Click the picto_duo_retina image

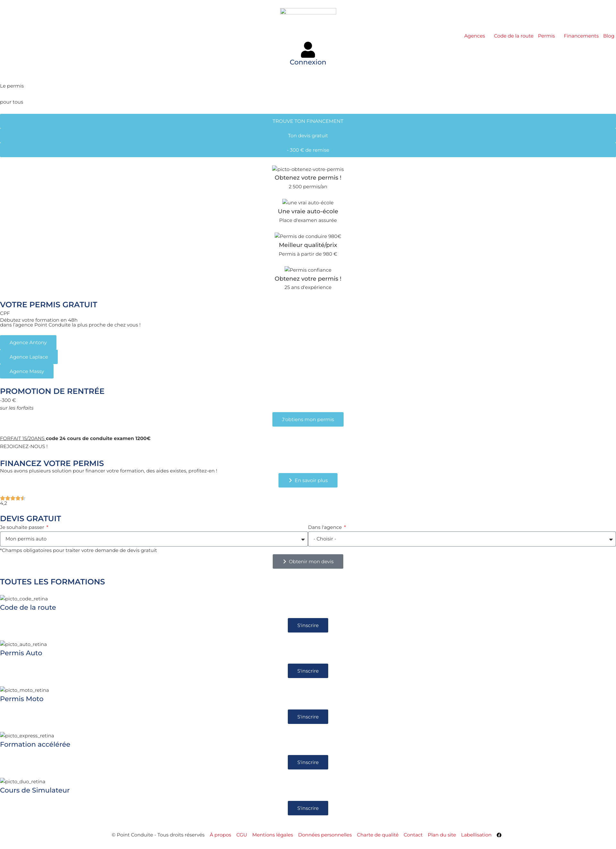coord(22,782)
